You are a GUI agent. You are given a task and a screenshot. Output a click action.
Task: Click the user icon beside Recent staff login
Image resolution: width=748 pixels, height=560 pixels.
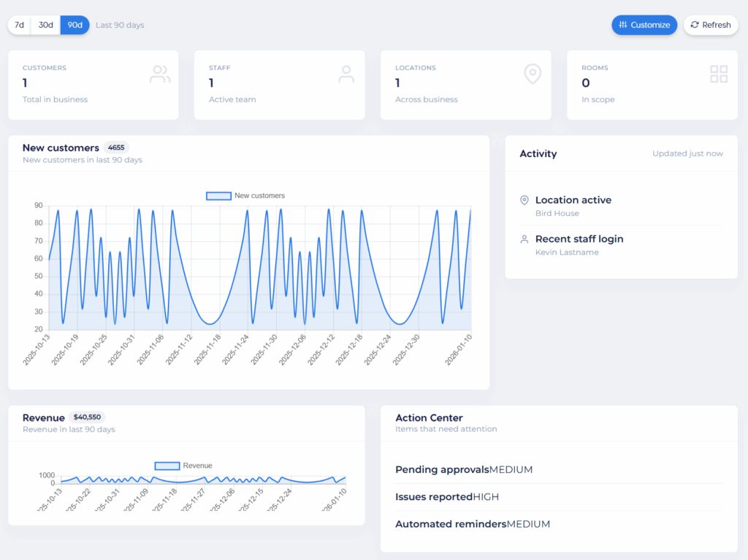pyautogui.click(x=524, y=239)
